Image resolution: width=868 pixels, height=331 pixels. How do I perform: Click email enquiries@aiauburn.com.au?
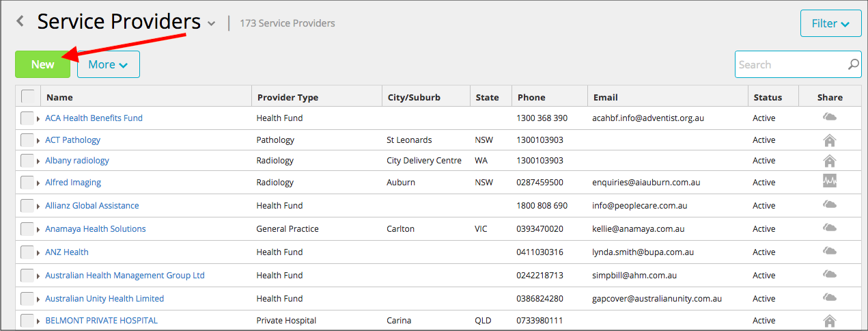coord(646,183)
